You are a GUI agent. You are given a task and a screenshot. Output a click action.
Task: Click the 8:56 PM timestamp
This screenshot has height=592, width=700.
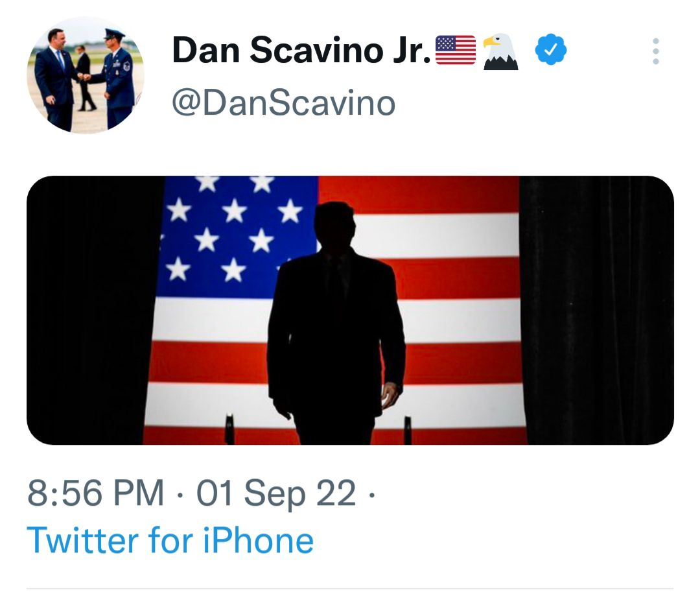tap(95, 493)
